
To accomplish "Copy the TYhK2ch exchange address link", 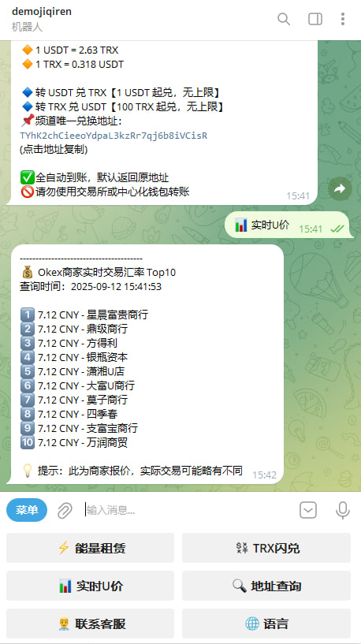I will point(114,136).
